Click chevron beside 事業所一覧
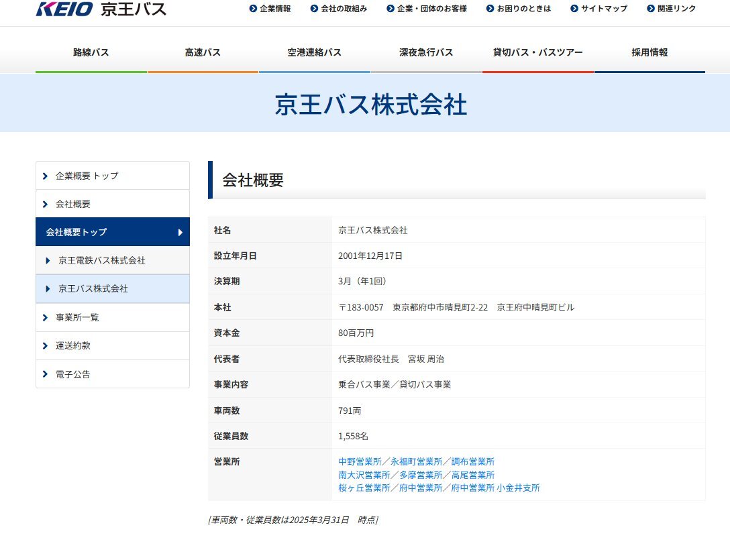This screenshot has width=730, height=560. pyautogui.click(x=45, y=317)
